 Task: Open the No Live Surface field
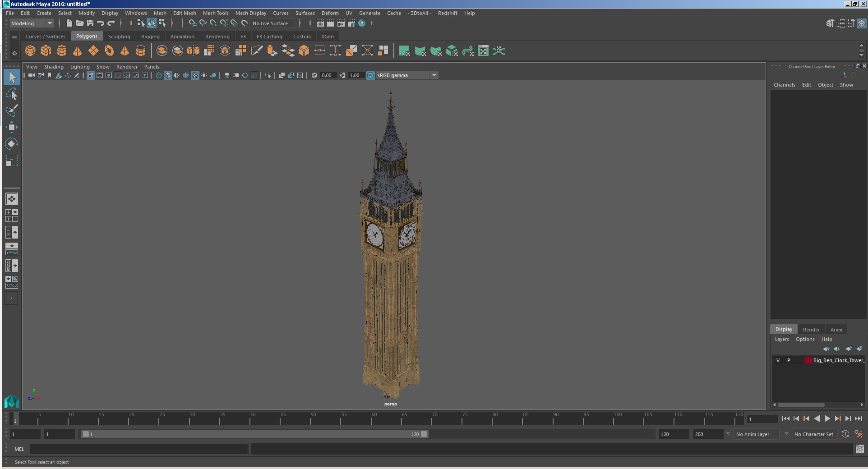click(x=272, y=23)
